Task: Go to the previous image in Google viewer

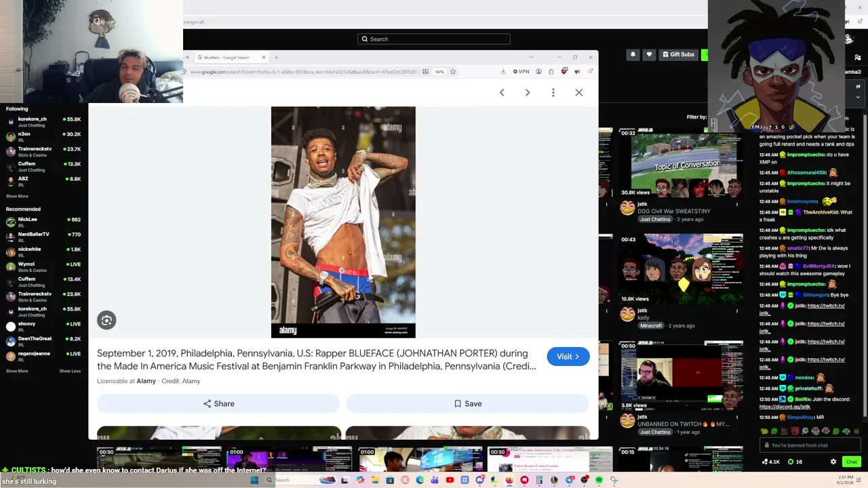Action: tap(502, 92)
